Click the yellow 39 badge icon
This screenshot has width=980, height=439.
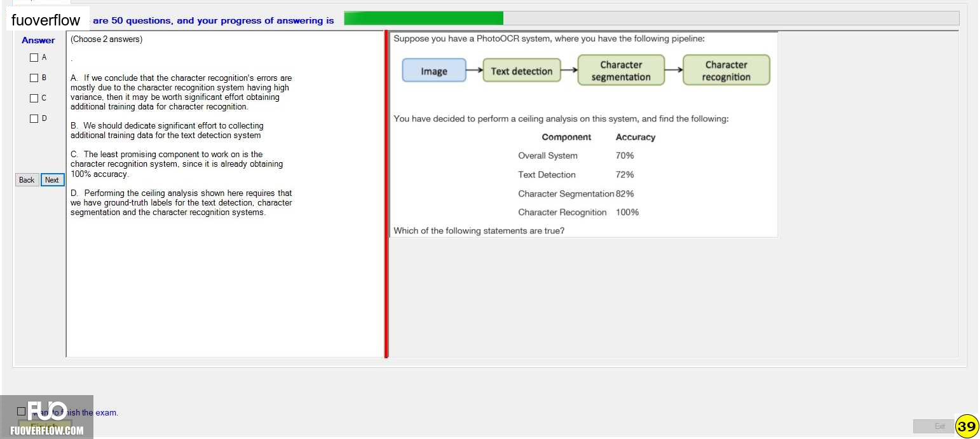967,426
